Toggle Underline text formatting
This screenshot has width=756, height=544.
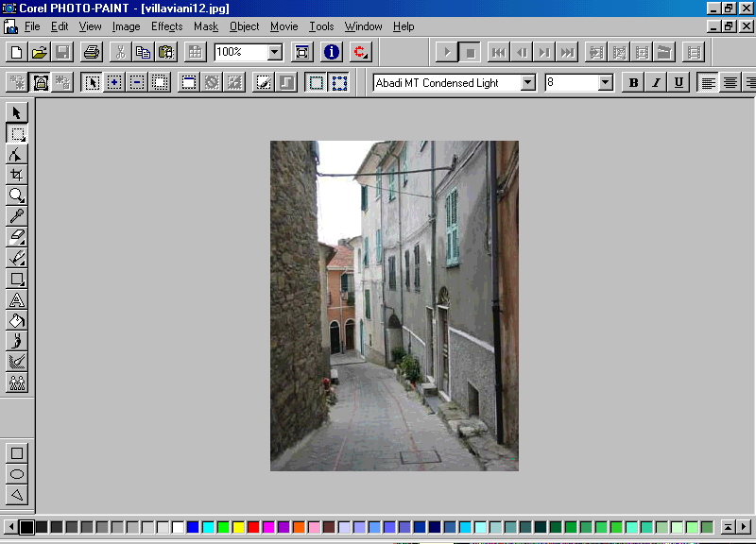point(679,83)
